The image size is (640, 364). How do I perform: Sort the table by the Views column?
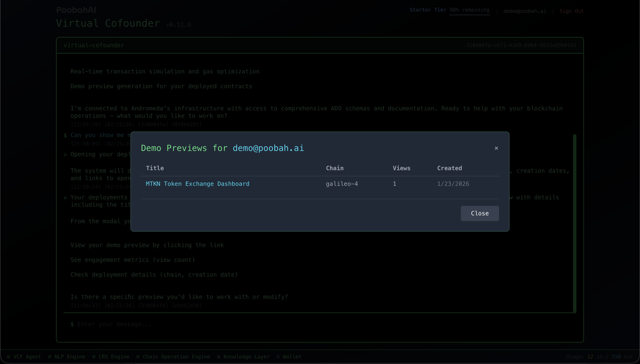[401, 168]
